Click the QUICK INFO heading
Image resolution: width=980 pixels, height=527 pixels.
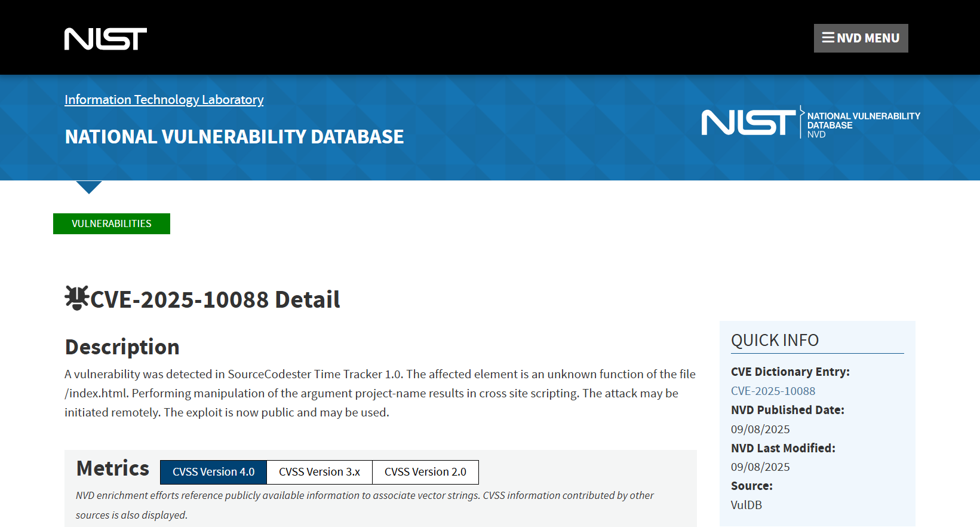775,340
